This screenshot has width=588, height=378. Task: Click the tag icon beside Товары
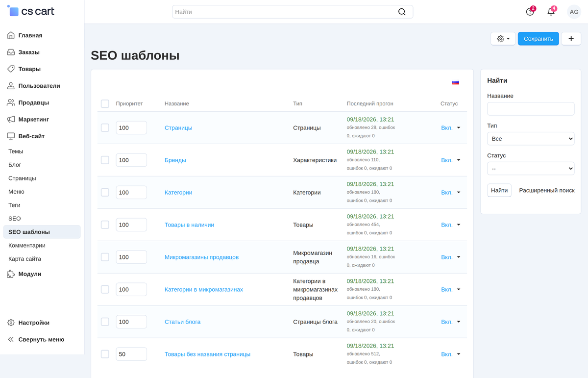pyautogui.click(x=11, y=69)
